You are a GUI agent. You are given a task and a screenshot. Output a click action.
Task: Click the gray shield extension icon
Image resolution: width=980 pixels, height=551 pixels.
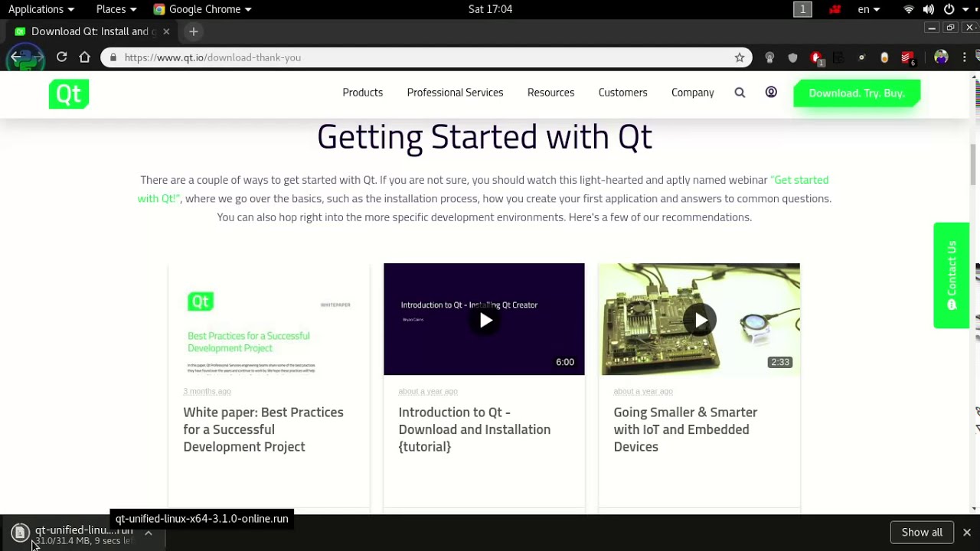pyautogui.click(x=793, y=57)
